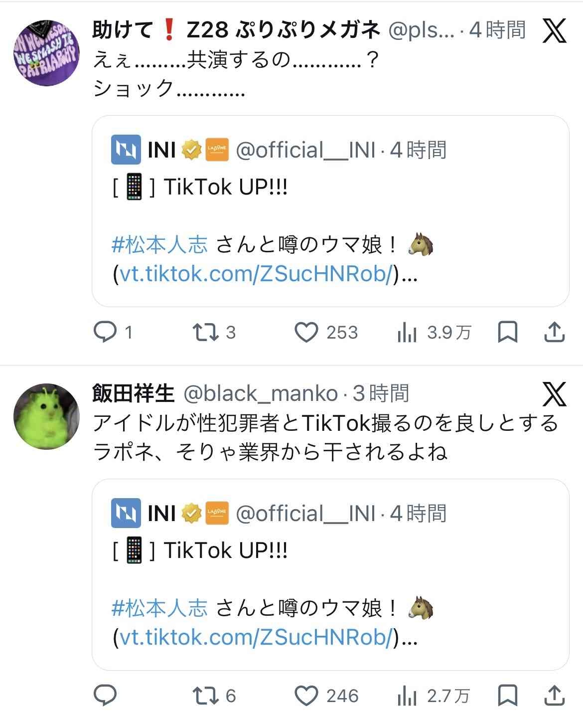Like the tweet with 246 likes
Viewport: 583px width, 728px height.
click(306, 696)
